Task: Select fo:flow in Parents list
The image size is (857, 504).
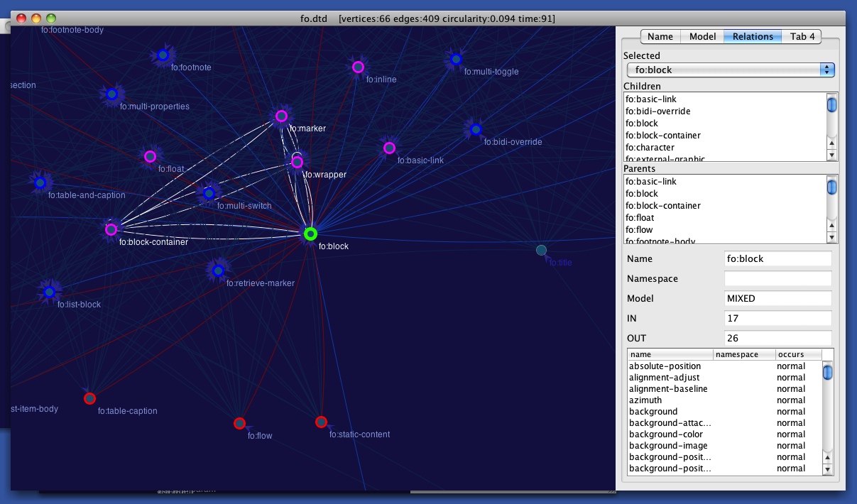Action: coord(725,230)
